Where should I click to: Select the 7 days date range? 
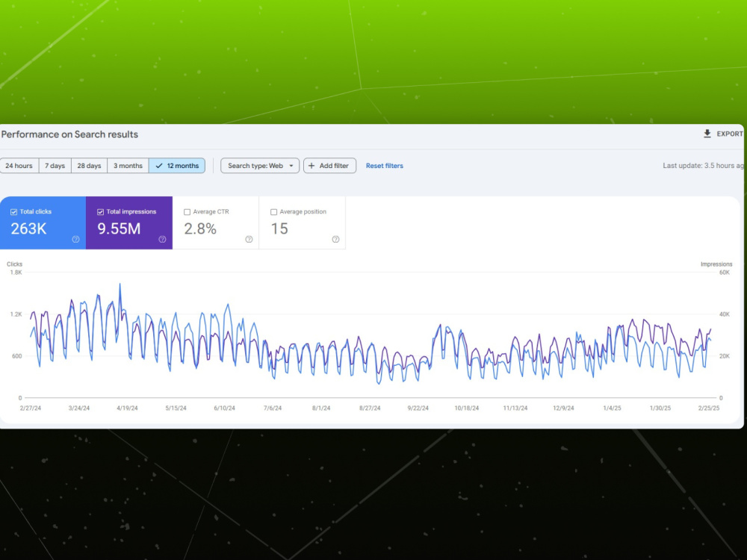[x=55, y=166]
